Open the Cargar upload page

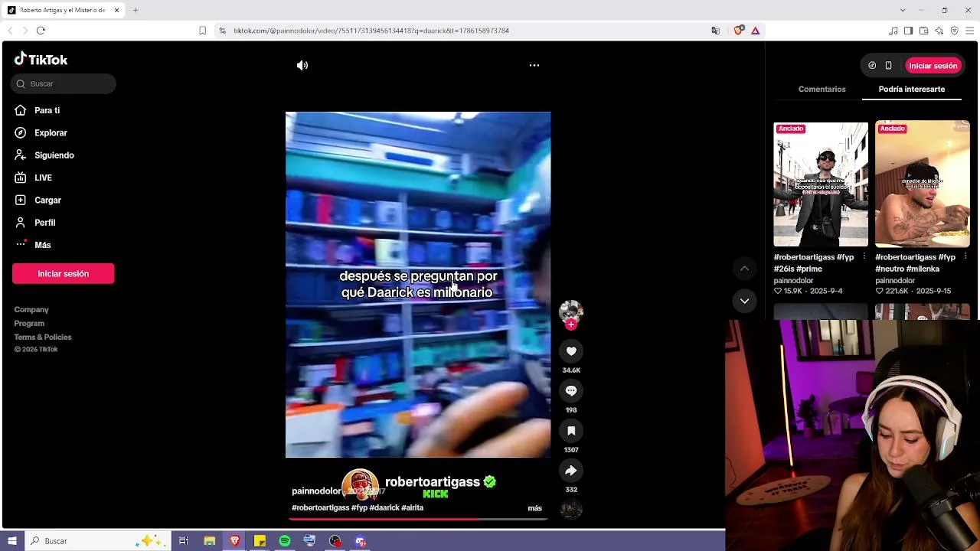click(47, 201)
